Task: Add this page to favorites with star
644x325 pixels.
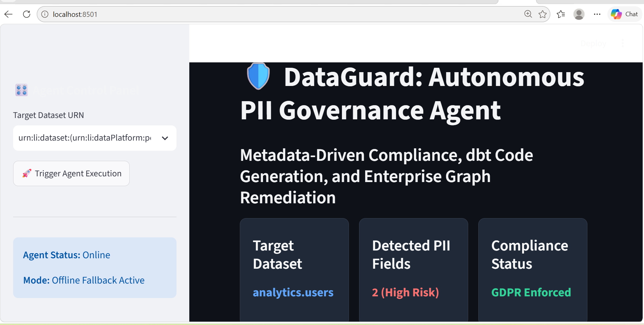Action: pos(543,14)
